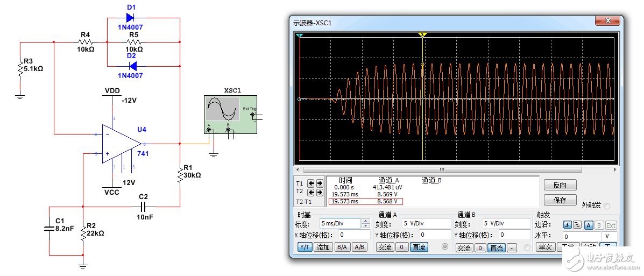Set channel A coupling to 直流 (DC)
This screenshot has width=644, height=276.
click(419, 247)
